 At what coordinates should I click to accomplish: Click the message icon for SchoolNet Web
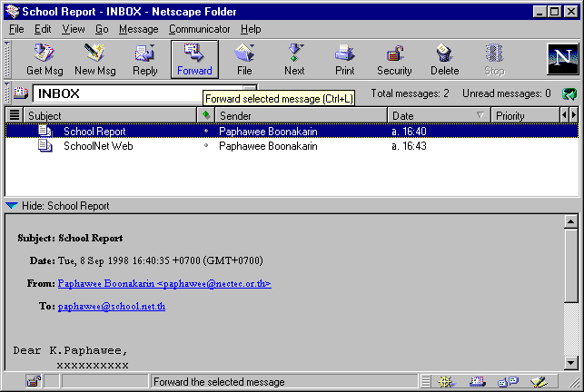point(45,145)
